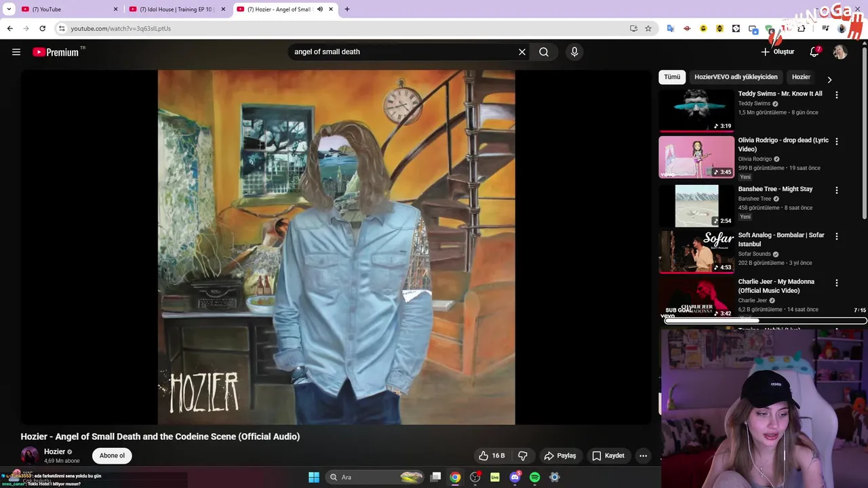
Task: Open YouTube account avatar menu
Action: tap(840, 52)
